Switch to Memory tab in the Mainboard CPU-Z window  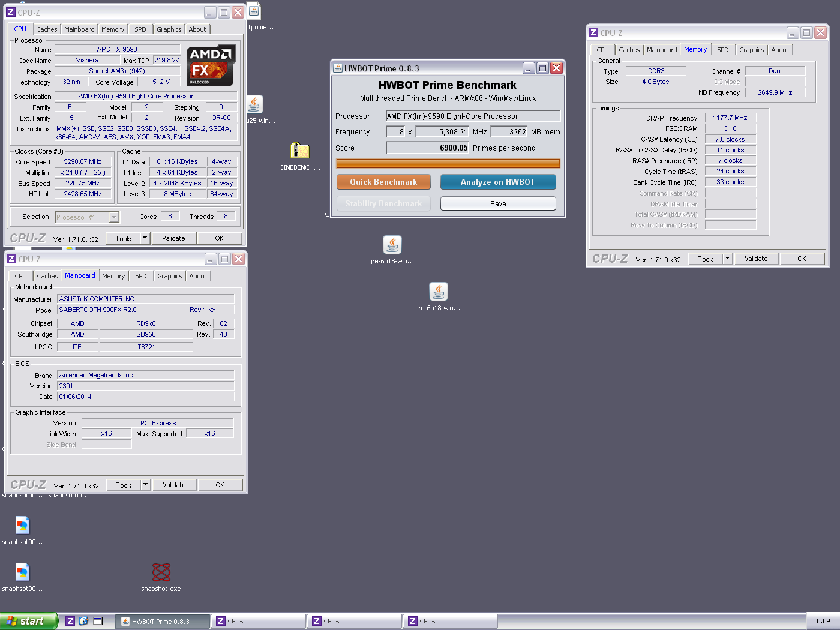tap(113, 276)
